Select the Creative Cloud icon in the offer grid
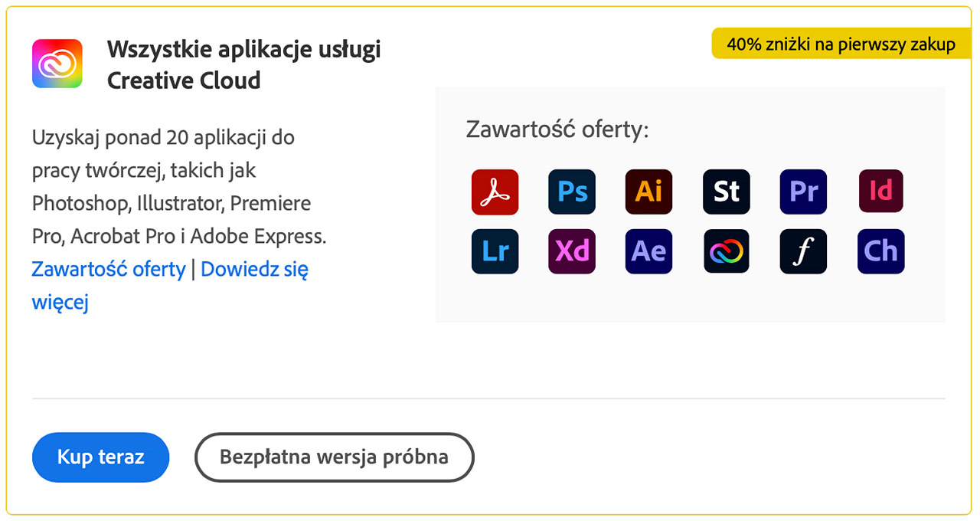Viewport: 980px width, 521px height. point(726,251)
